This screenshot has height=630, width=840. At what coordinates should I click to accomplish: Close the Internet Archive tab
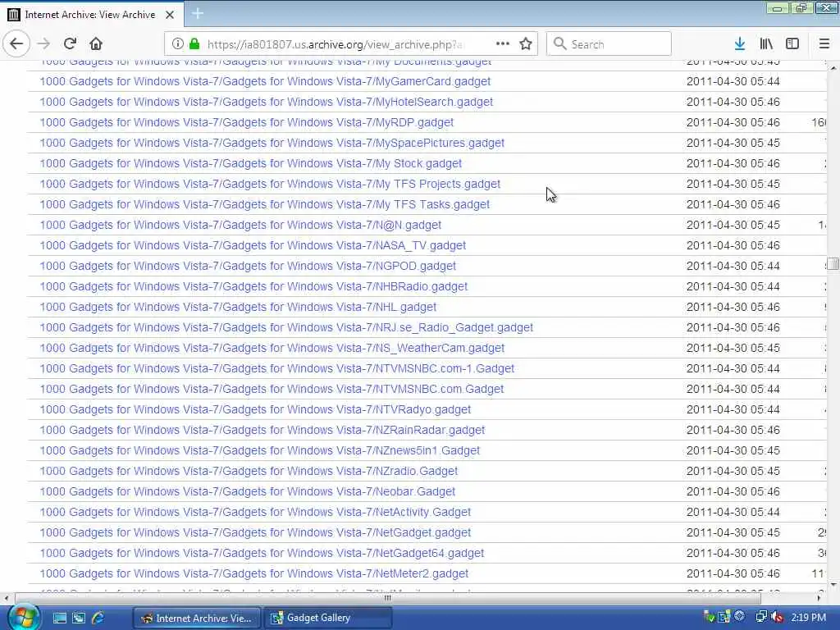(x=170, y=15)
